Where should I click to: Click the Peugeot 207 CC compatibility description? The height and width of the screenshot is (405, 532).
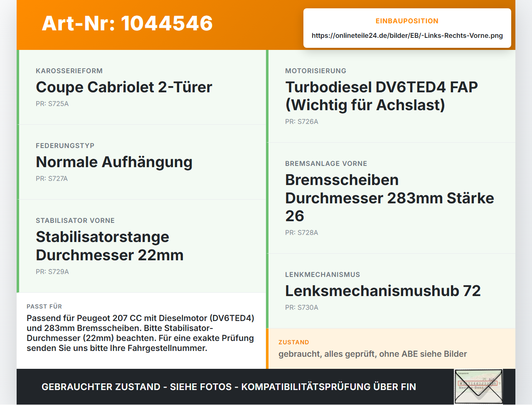(140, 333)
